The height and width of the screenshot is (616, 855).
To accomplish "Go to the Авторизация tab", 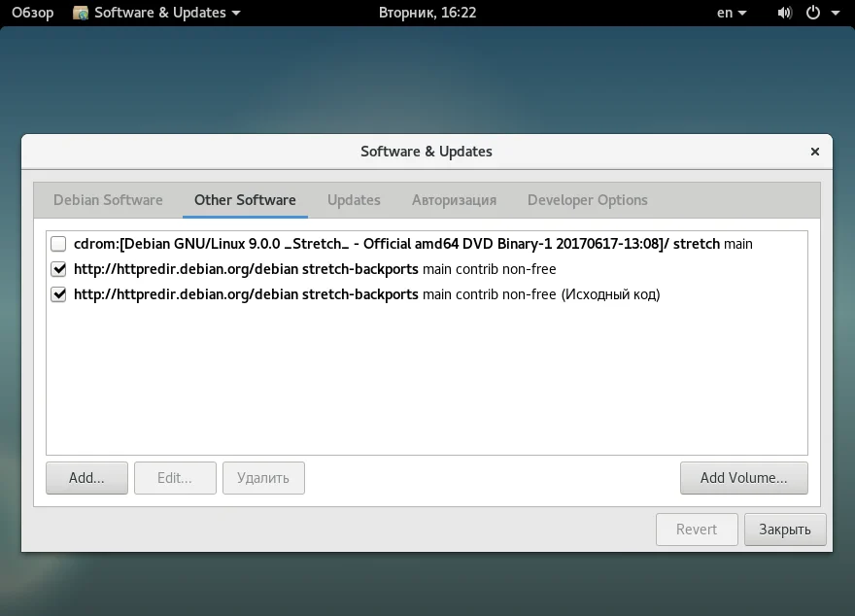I will pyautogui.click(x=454, y=200).
